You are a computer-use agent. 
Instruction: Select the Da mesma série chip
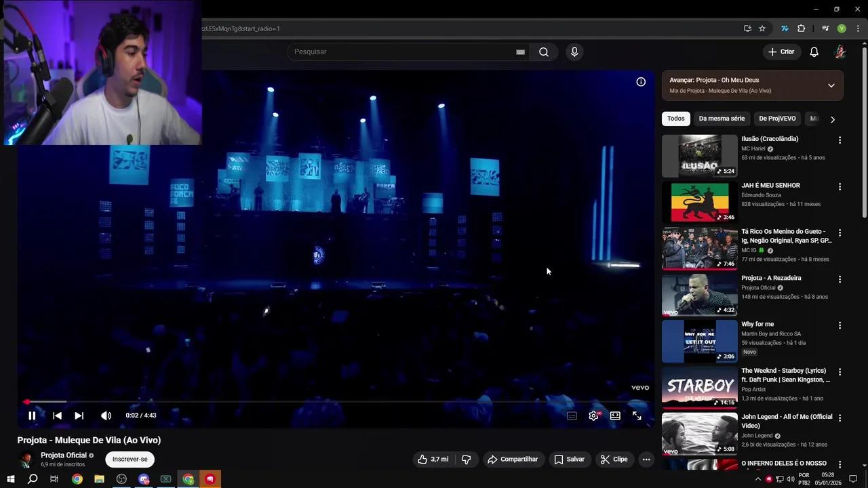pos(722,119)
